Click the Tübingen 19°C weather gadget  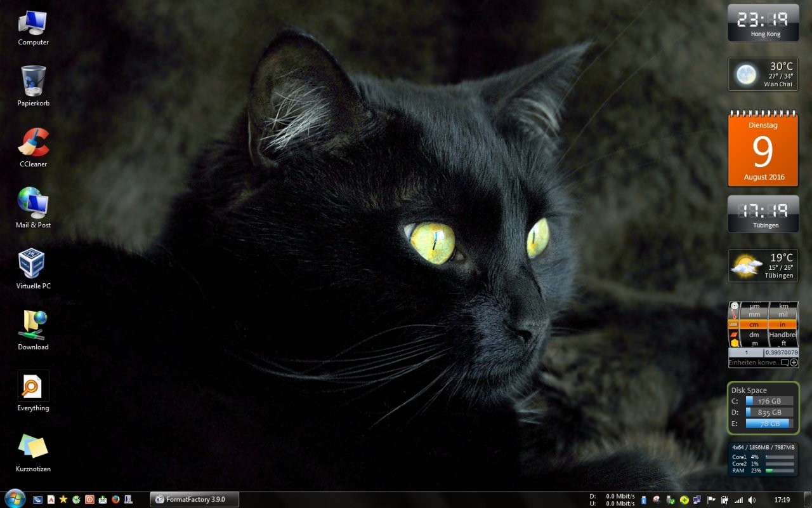[763, 265]
